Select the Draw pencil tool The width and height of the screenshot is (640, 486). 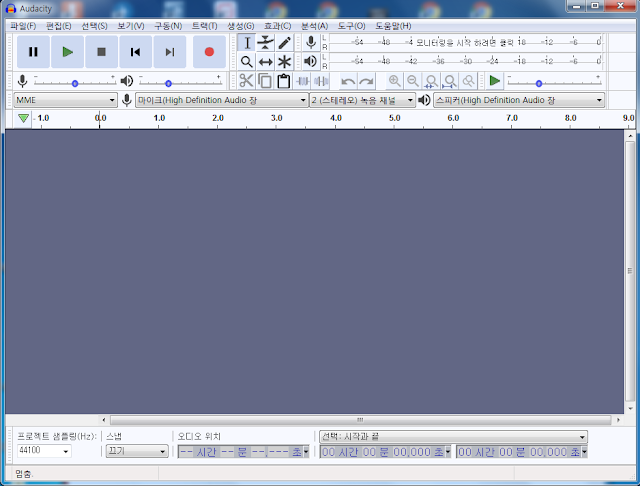click(284, 42)
